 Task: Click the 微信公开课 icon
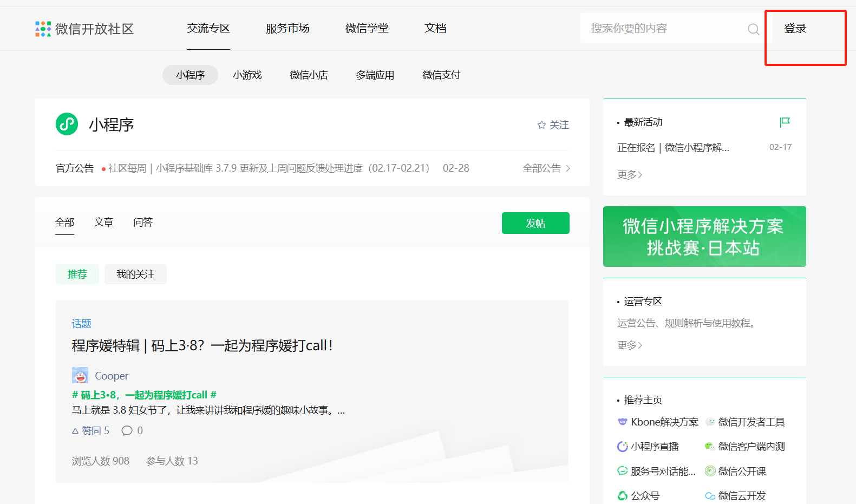(710, 471)
